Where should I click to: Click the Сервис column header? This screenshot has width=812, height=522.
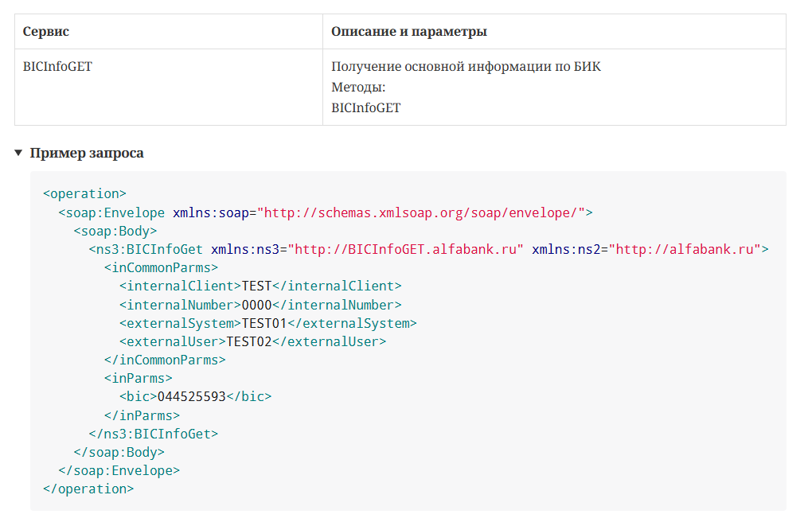click(46, 32)
